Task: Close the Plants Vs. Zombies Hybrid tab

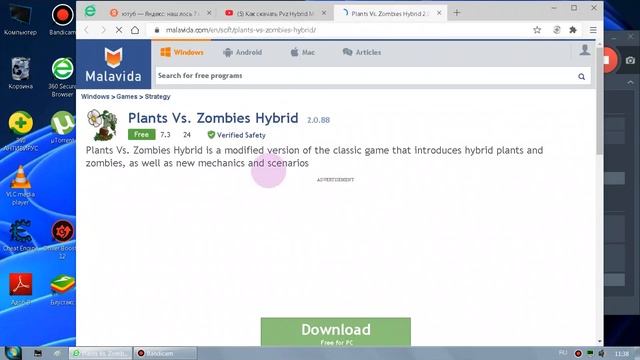Action: pos(439,13)
